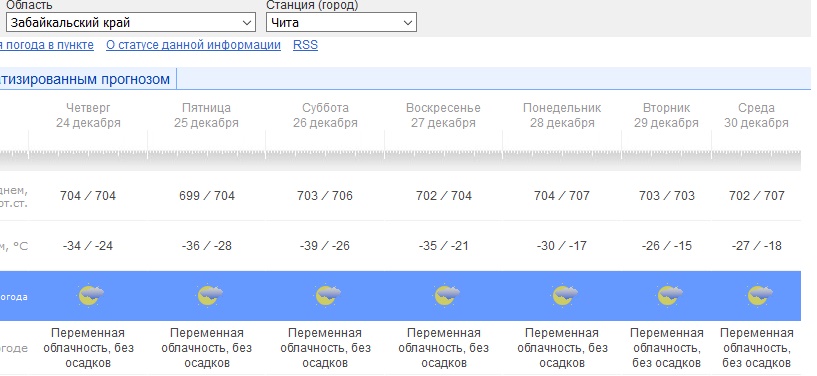The width and height of the screenshot is (817, 376).
Task: Open the RSS feed link
Action: pos(305,45)
